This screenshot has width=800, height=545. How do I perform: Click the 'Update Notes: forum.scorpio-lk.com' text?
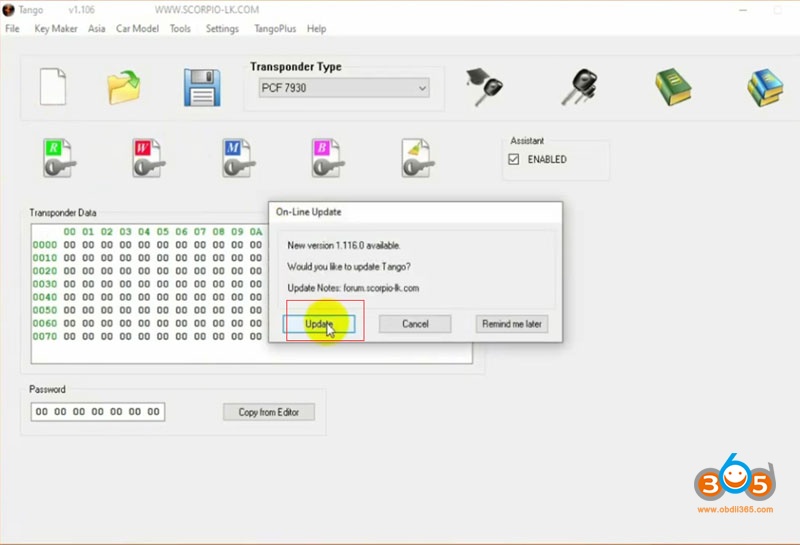point(353,288)
